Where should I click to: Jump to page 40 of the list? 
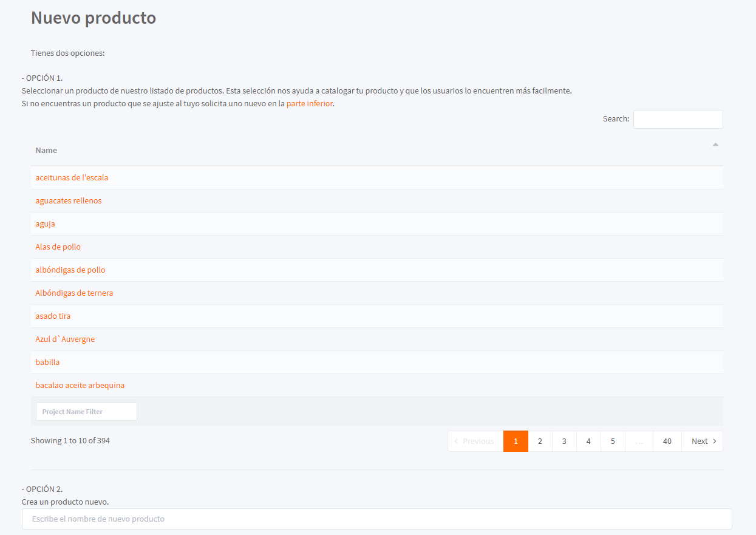pos(667,441)
